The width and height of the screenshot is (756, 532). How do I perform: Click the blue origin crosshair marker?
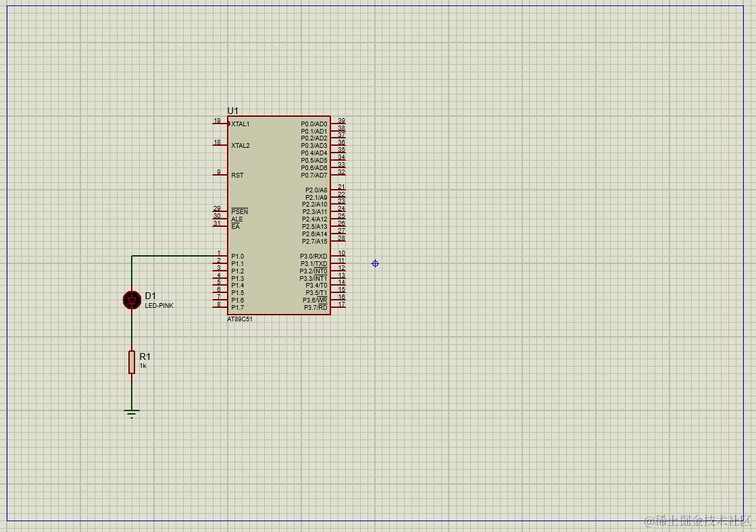375,263
